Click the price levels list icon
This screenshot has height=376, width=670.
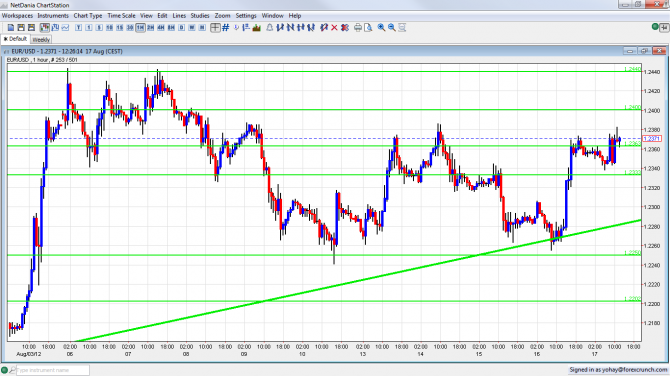246,27
